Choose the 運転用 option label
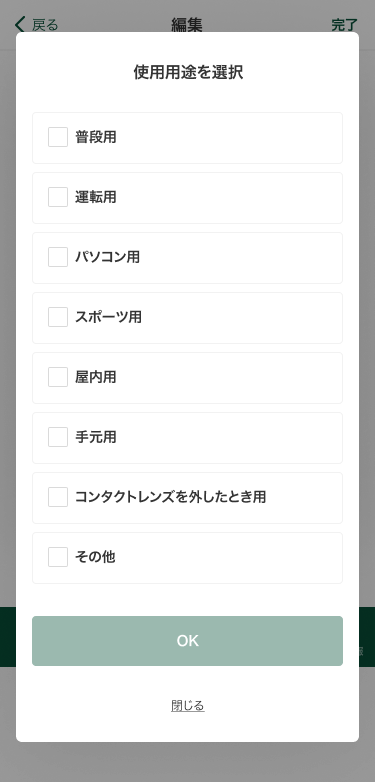The image size is (375, 782). (96, 197)
